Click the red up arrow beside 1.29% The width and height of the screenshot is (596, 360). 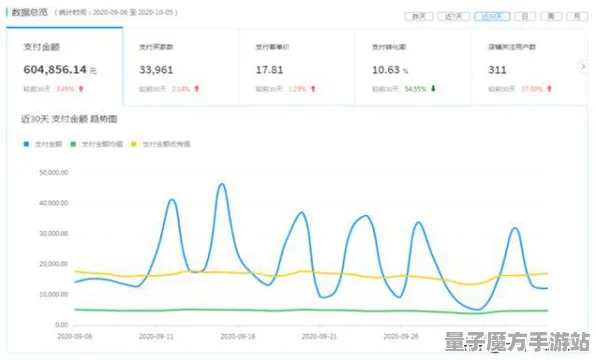[313, 89]
